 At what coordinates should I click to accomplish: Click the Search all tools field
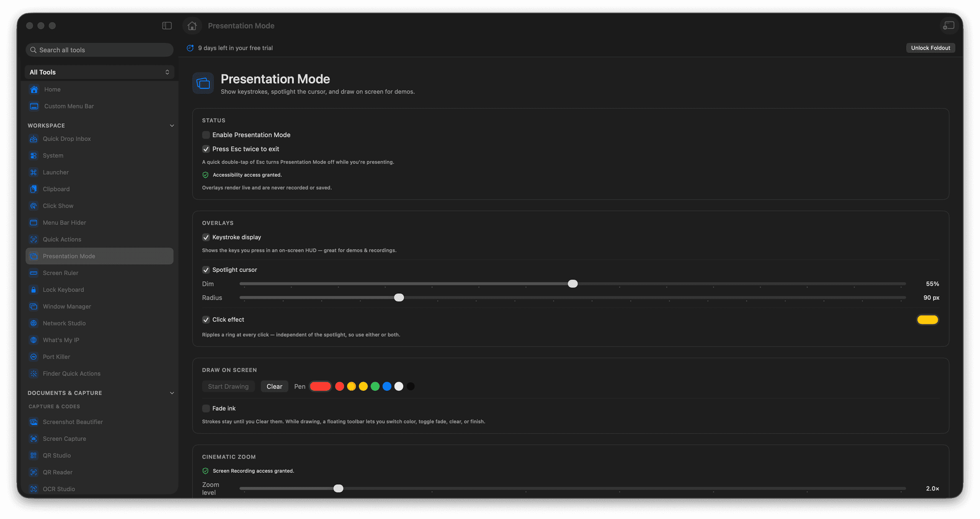click(100, 50)
